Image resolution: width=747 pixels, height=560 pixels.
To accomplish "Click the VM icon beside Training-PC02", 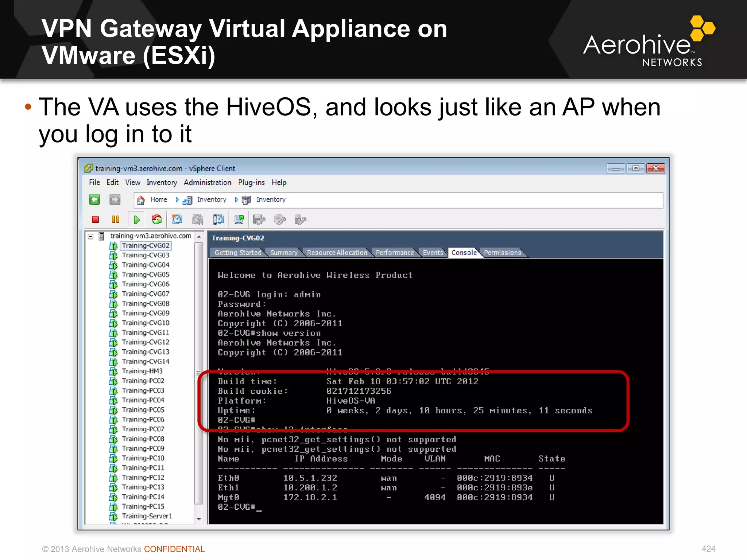I will click(x=113, y=381).
